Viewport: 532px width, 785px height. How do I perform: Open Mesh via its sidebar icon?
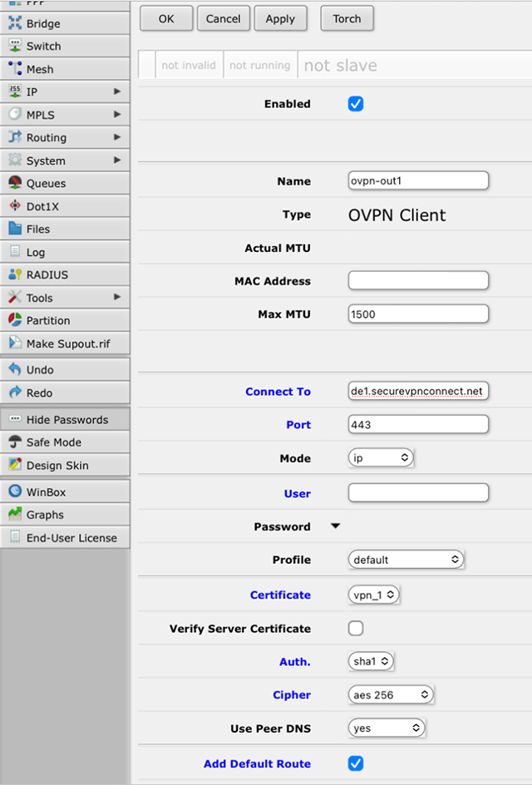pos(15,68)
